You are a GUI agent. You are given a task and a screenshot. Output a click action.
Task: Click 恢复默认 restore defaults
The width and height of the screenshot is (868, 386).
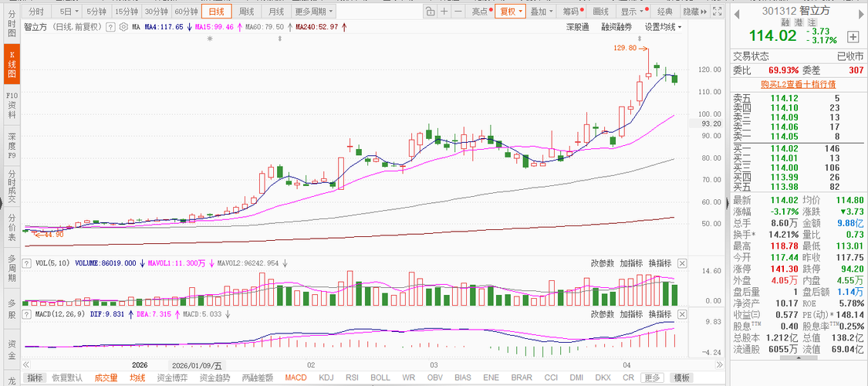coord(67,378)
